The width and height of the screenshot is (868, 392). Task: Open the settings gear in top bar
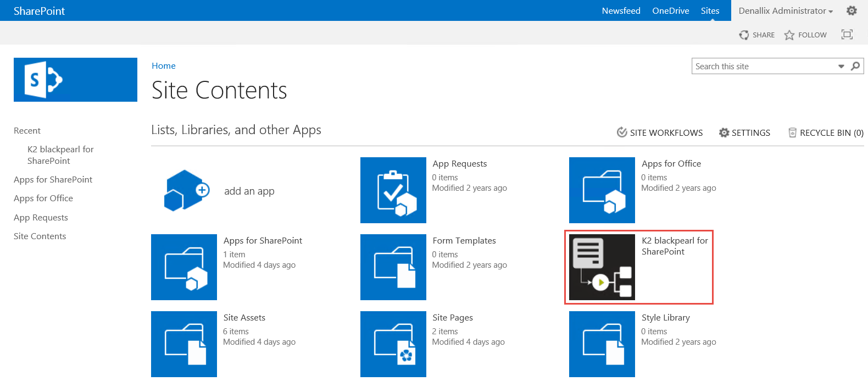point(852,10)
